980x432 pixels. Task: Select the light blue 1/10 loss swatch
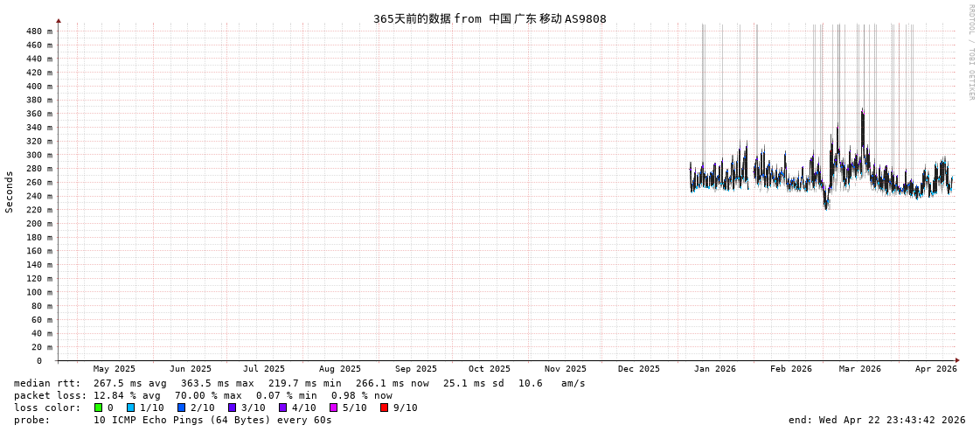pyautogui.click(x=130, y=408)
